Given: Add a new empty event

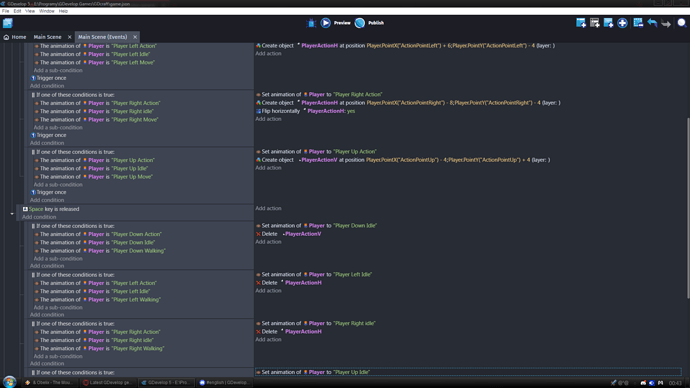Looking at the screenshot, I should pyautogui.click(x=581, y=23).
